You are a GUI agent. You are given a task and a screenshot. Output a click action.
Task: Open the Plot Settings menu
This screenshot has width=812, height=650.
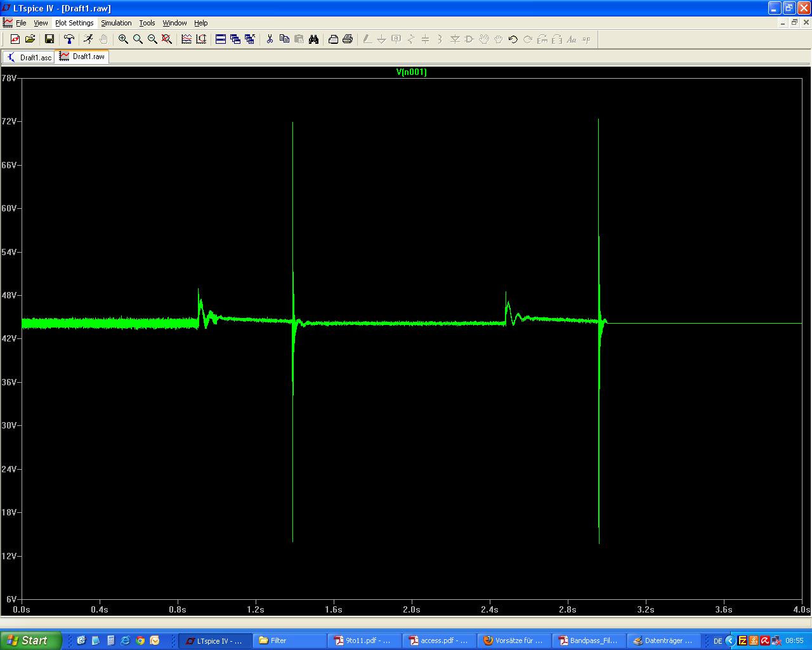tap(74, 23)
